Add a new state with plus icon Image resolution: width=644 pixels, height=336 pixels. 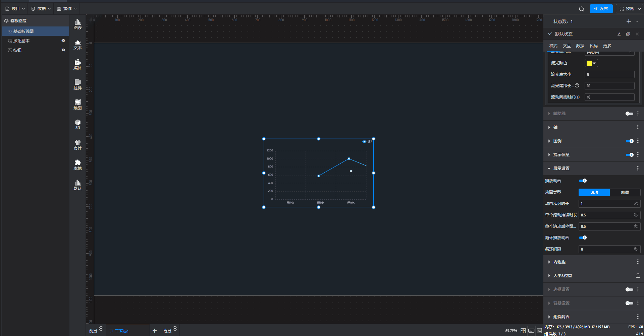coord(629,21)
